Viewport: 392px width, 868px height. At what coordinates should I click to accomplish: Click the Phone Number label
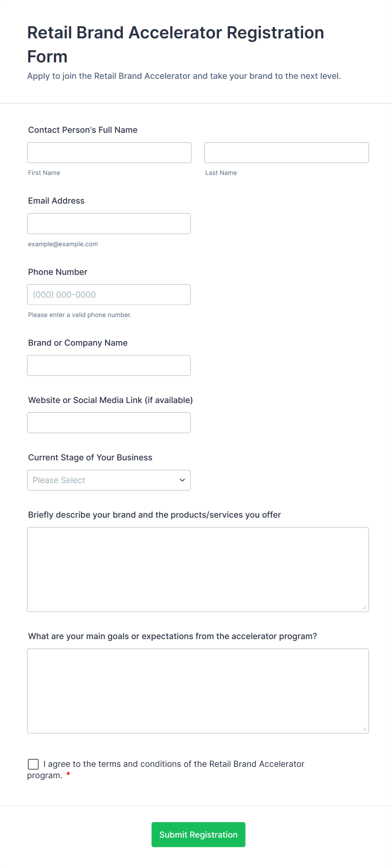pyautogui.click(x=58, y=272)
